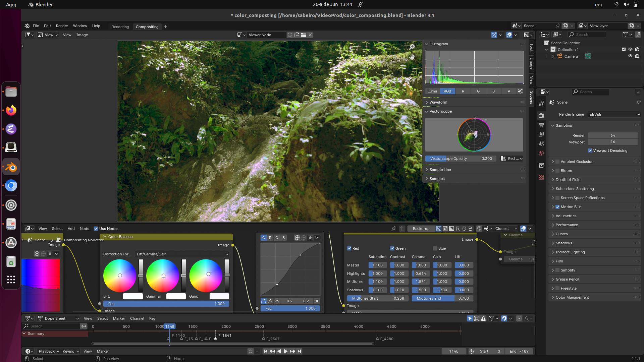The width and height of the screenshot is (644, 362).
Task: Click the Outliner search field
Action: coord(587,35)
